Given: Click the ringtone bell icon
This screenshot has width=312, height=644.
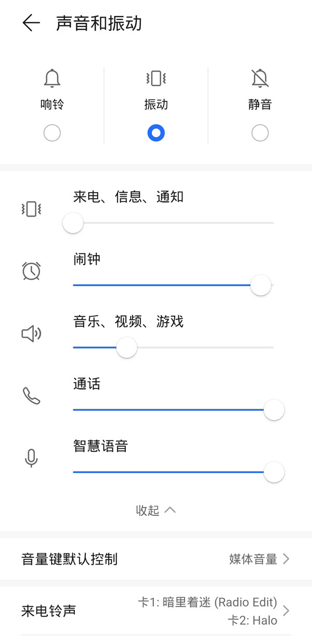Looking at the screenshot, I should pyautogui.click(x=52, y=78).
